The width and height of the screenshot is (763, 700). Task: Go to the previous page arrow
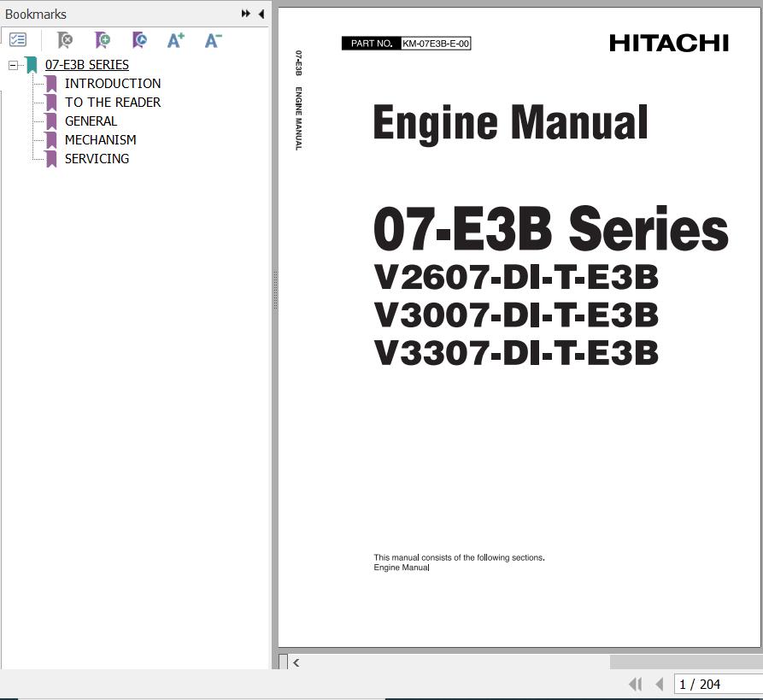[x=660, y=685]
